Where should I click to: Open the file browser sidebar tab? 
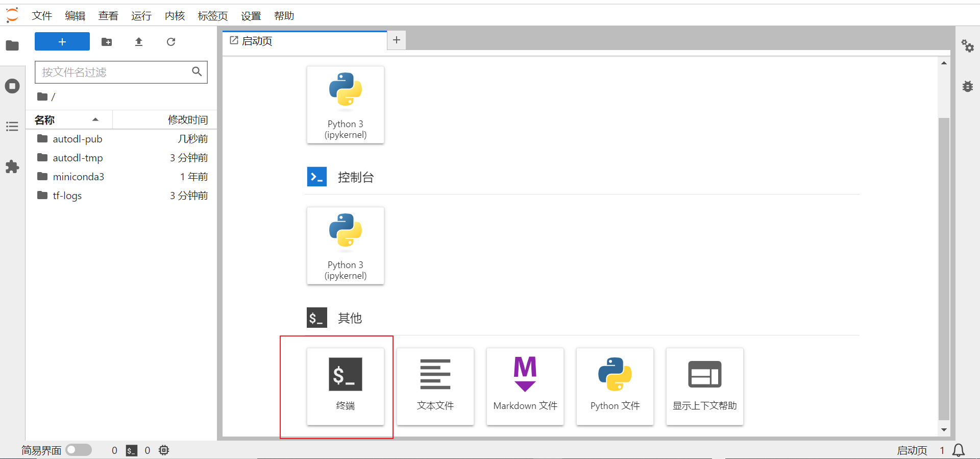pos(12,45)
